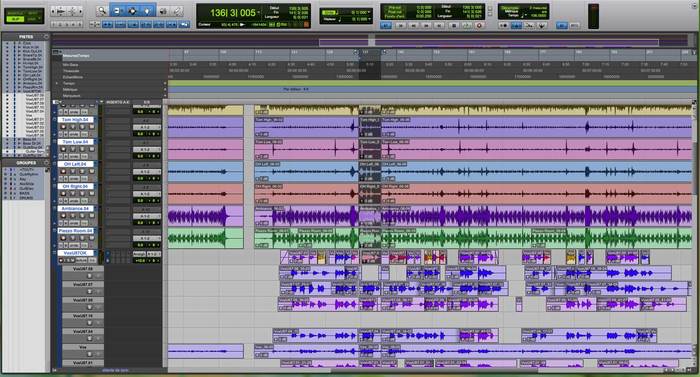Select the purple Ambiance audio clip at session start
The image size is (700, 377).
(205, 216)
